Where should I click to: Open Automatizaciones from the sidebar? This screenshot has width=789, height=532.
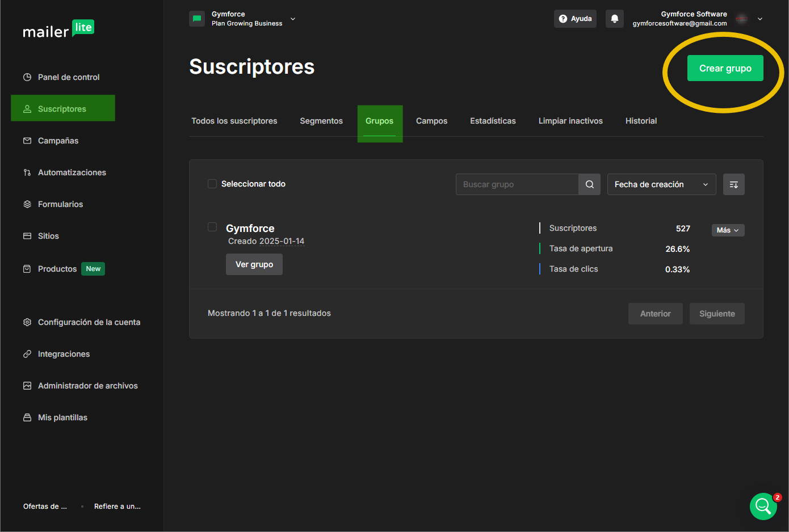[72, 172]
